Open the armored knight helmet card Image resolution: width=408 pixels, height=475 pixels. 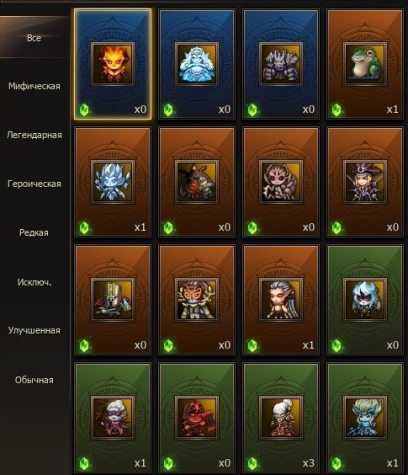click(x=113, y=300)
